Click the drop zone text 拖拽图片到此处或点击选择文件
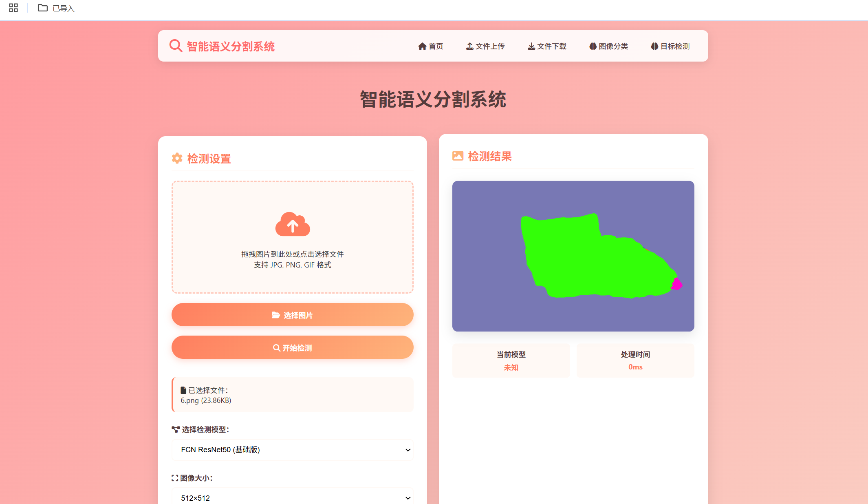Image resolution: width=868 pixels, height=504 pixels. [x=293, y=254]
